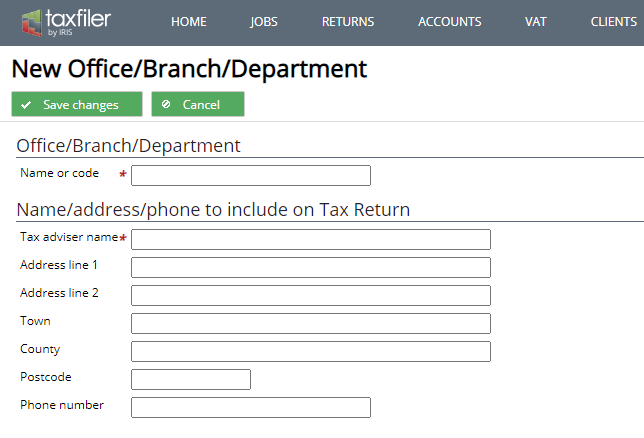Click the County text box
The height and width of the screenshot is (438, 644).
point(311,351)
